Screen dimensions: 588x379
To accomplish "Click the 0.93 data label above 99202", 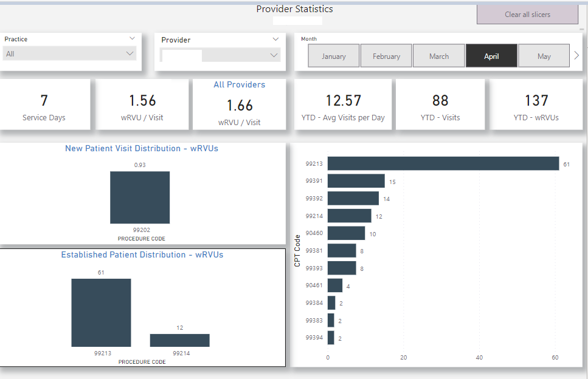I will coord(140,165).
